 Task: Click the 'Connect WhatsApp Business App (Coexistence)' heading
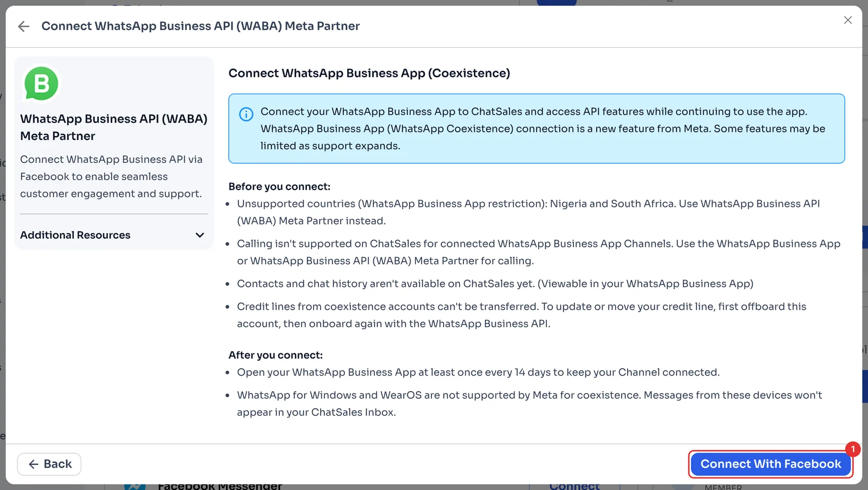click(369, 73)
